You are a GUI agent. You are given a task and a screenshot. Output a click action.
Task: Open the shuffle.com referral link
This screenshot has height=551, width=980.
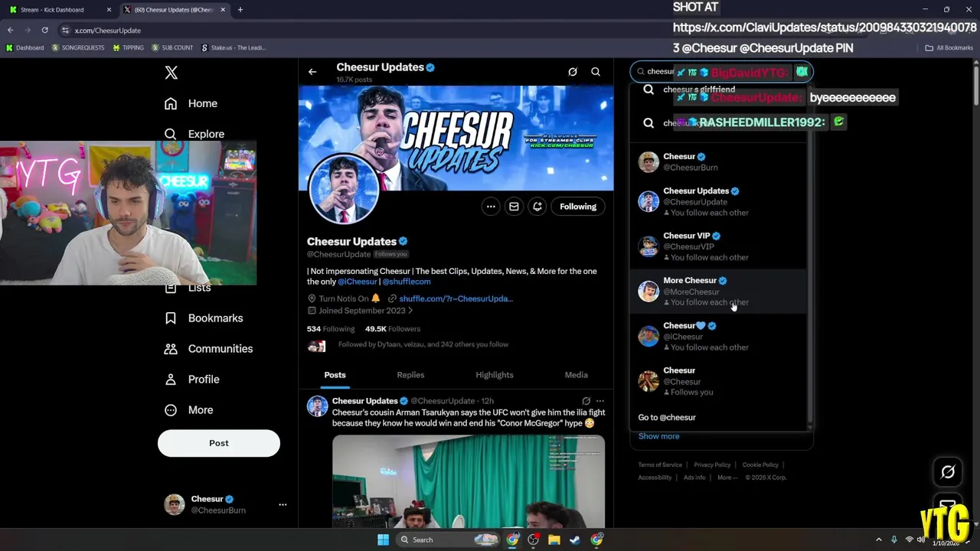pos(456,298)
